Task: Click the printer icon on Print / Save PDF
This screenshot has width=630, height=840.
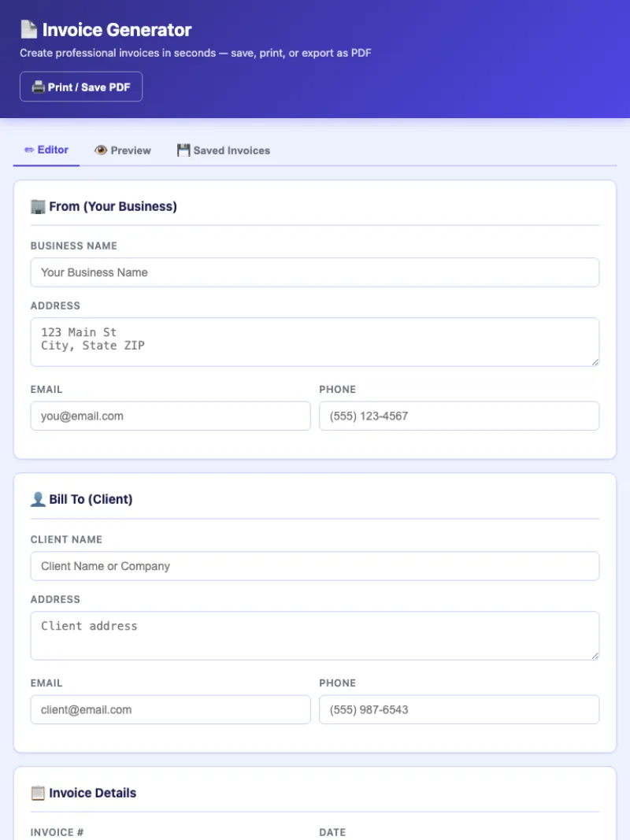Action: 38,87
